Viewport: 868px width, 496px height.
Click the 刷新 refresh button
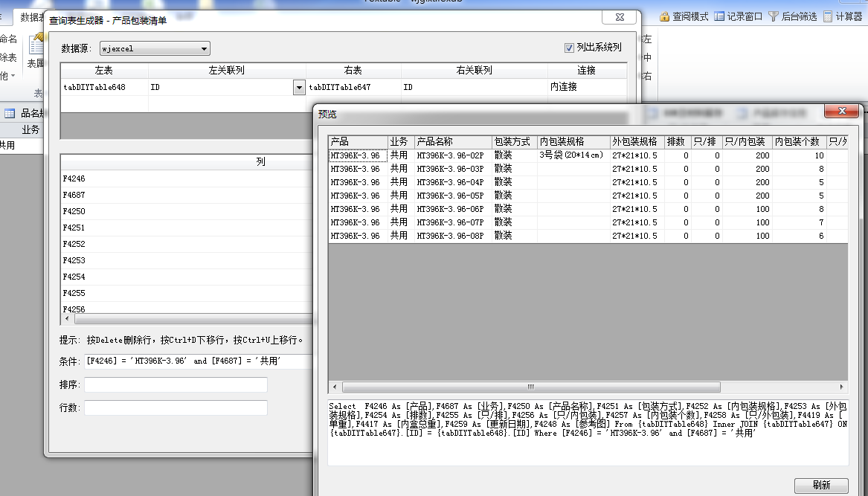tap(820, 485)
